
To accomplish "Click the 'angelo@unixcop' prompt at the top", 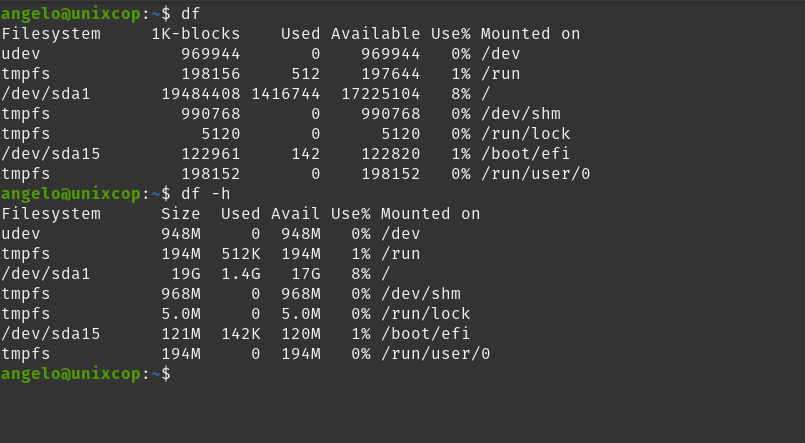I will tap(71, 14).
